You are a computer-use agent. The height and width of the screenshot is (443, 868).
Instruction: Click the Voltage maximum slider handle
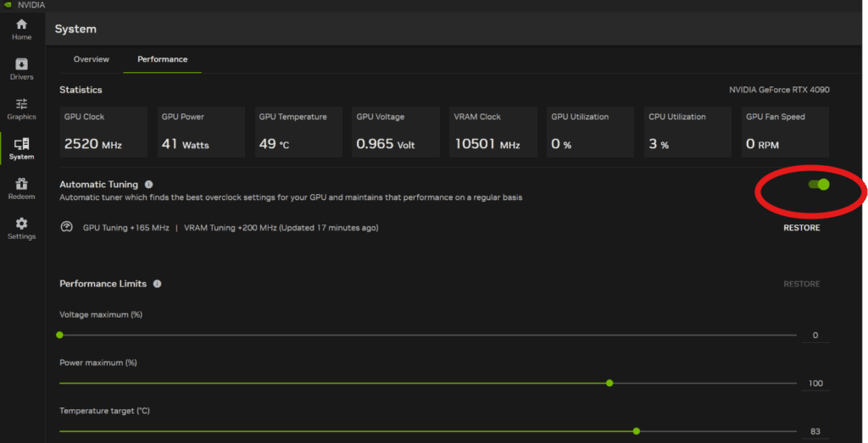coord(59,335)
